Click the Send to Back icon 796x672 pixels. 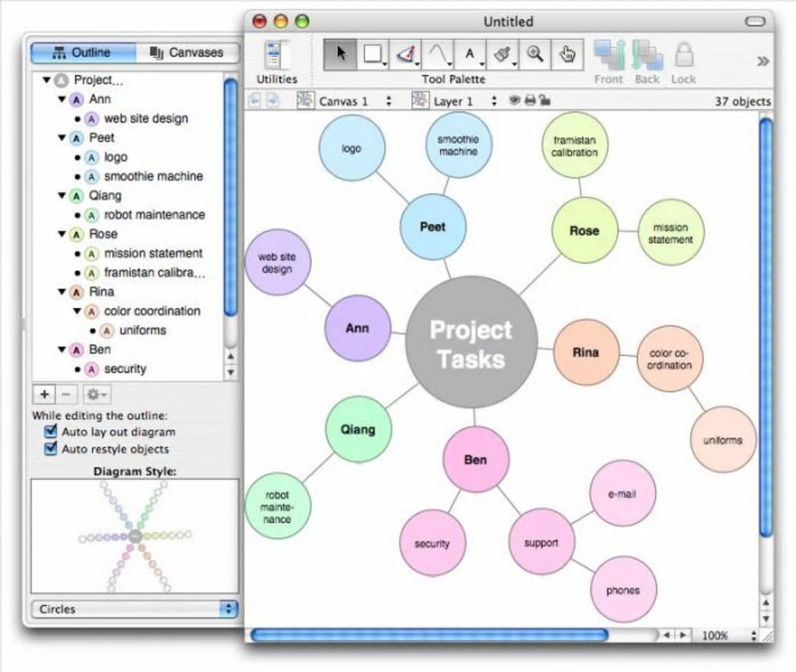tap(647, 55)
